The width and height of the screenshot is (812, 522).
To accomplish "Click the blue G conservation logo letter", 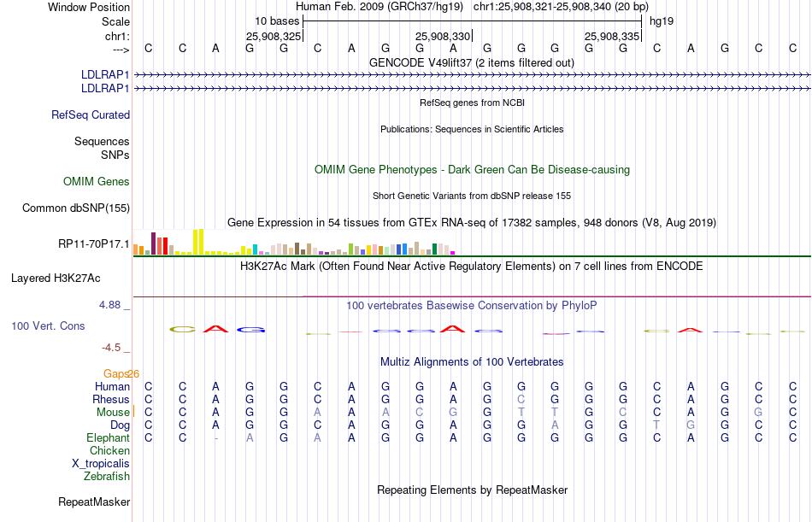I will click(250, 330).
